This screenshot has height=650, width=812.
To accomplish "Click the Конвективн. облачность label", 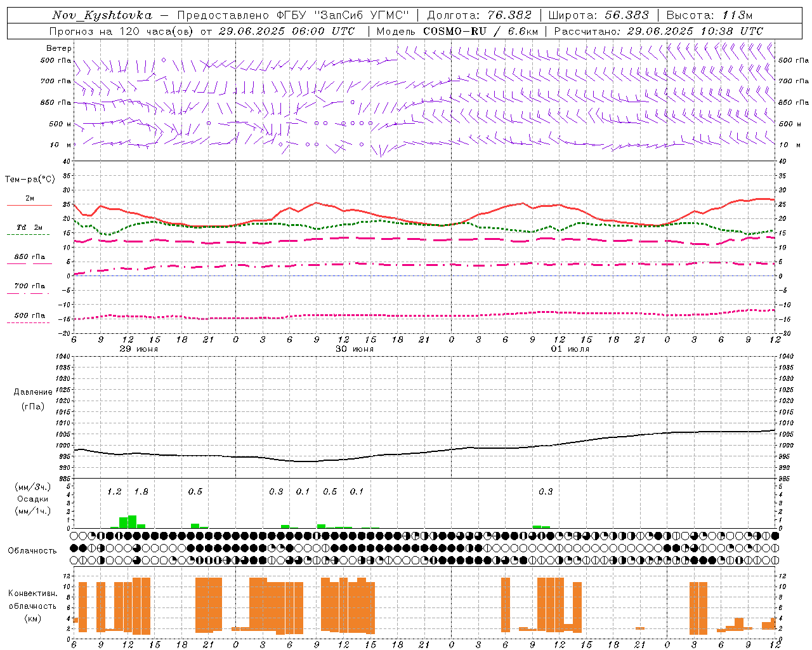I will point(32,599).
